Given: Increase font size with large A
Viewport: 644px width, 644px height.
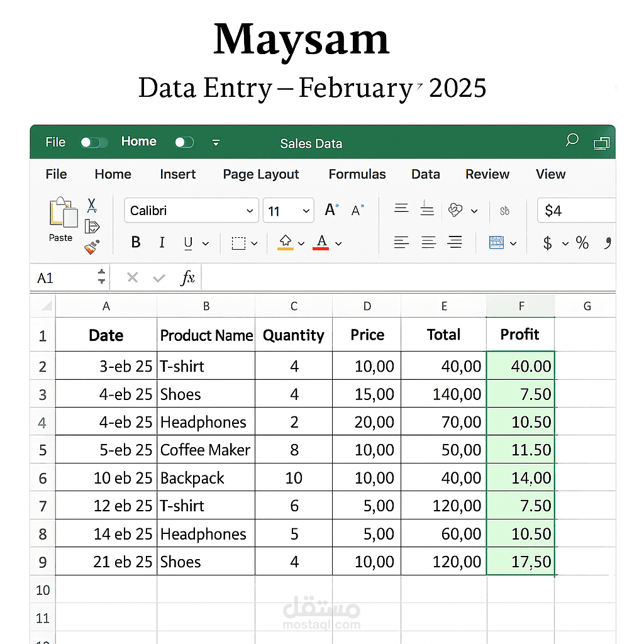Looking at the screenshot, I should pyautogui.click(x=331, y=210).
